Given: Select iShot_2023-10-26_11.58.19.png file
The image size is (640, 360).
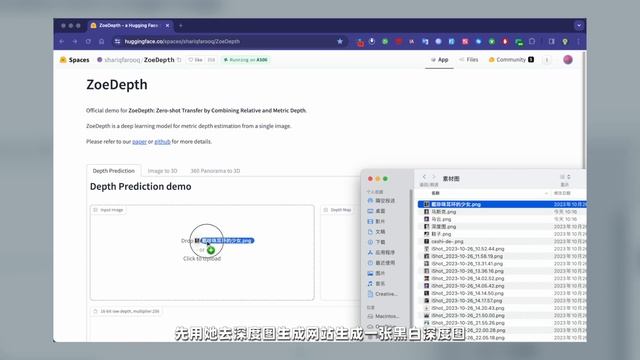Looking at the screenshot, I should (502, 256).
